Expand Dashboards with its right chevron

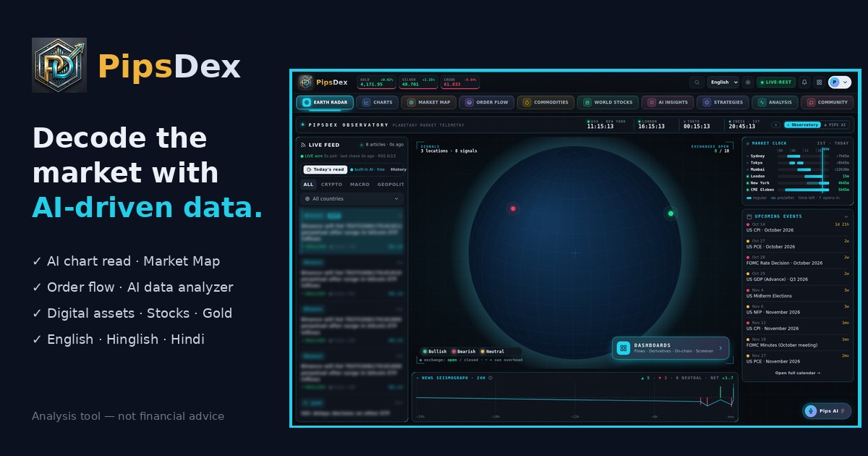coord(720,348)
